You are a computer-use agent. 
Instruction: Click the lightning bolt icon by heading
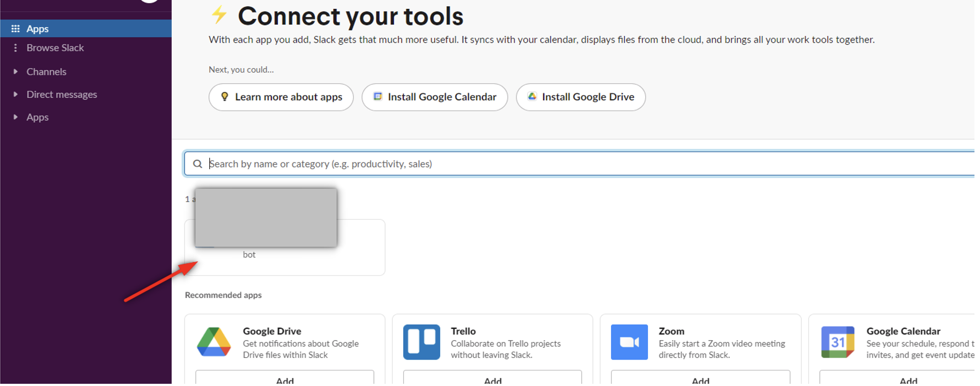[219, 15]
